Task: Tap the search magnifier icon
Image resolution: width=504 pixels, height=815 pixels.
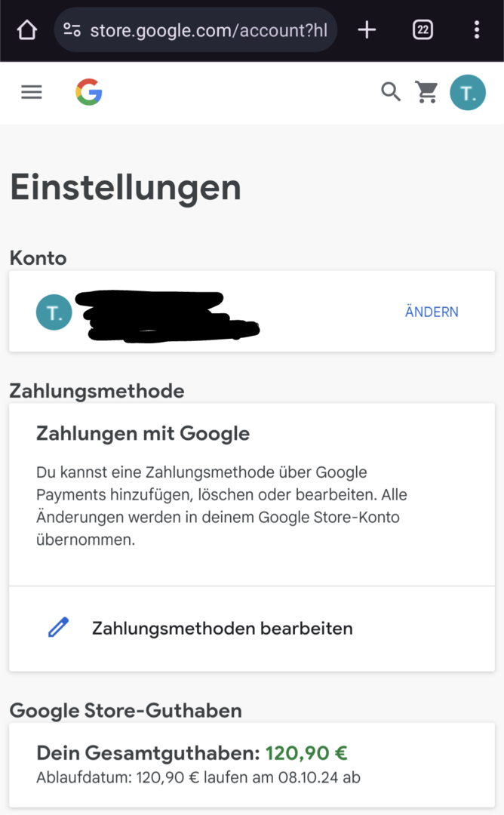Action: coord(391,92)
